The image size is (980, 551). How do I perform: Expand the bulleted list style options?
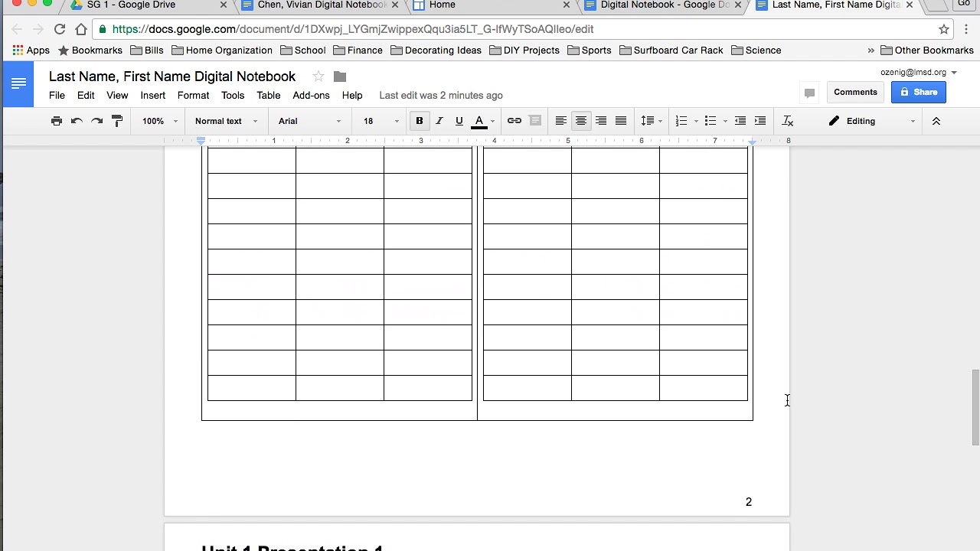(725, 121)
